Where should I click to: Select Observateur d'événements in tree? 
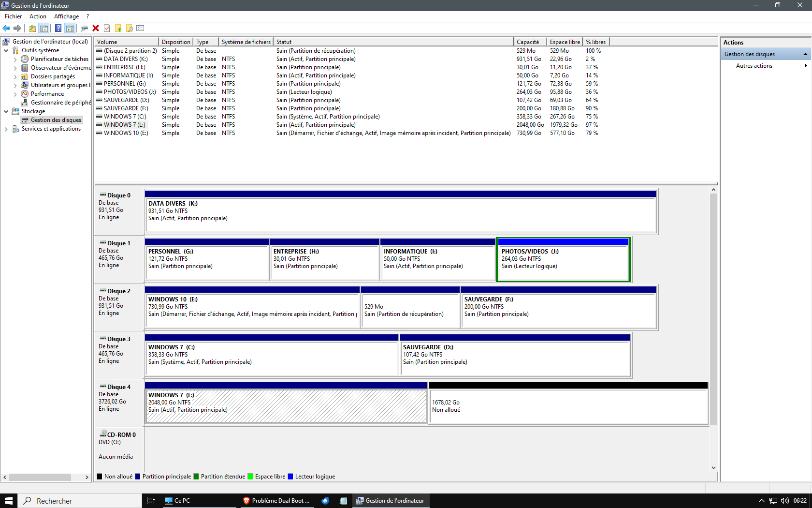pyautogui.click(x=61, y=68)
